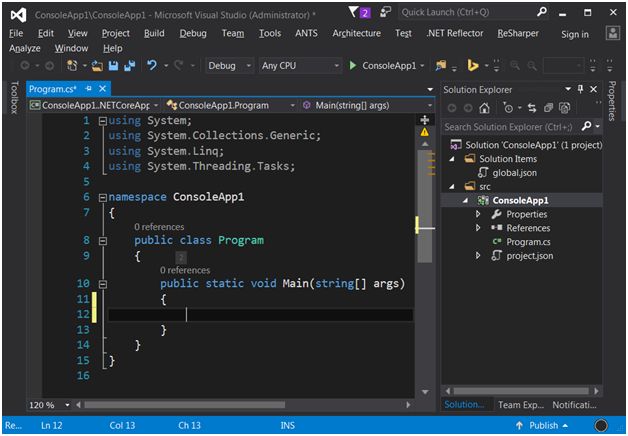
Task: Expand the project.json node
Action: point(478,255)
